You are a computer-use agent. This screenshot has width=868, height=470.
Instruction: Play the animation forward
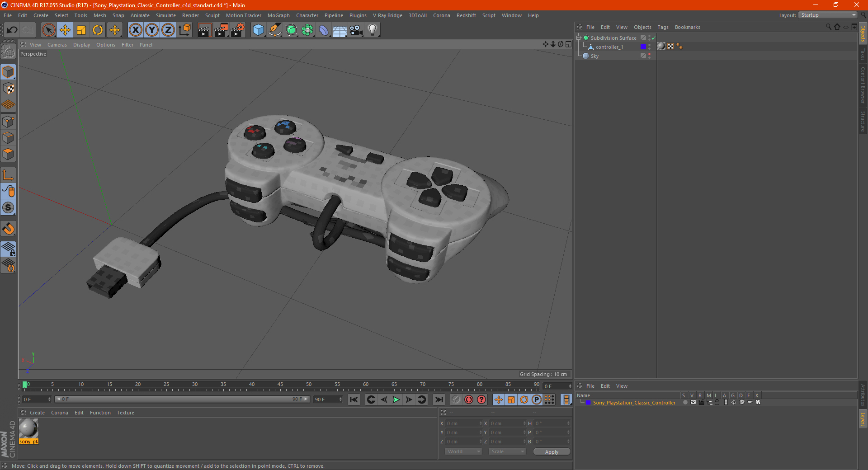click(x=396, y=399)
